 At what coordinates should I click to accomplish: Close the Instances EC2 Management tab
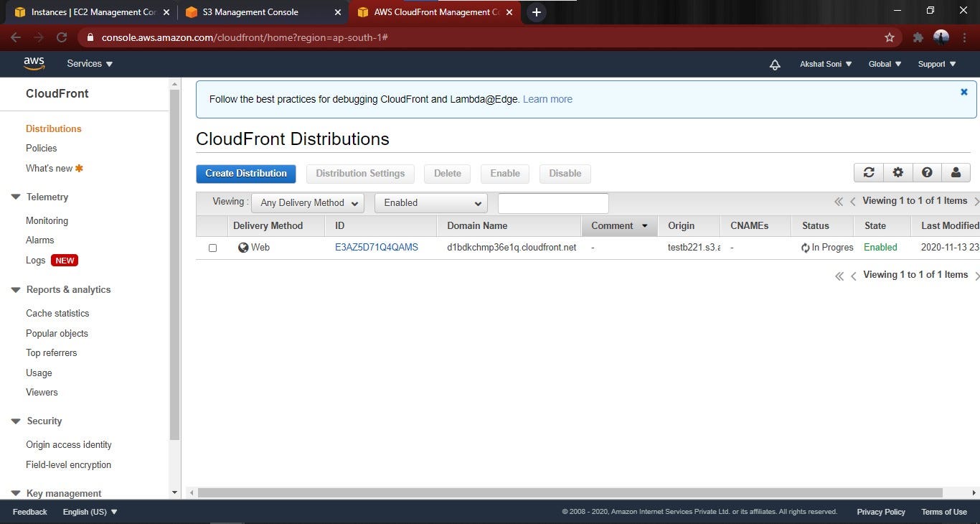coord(166,12)
